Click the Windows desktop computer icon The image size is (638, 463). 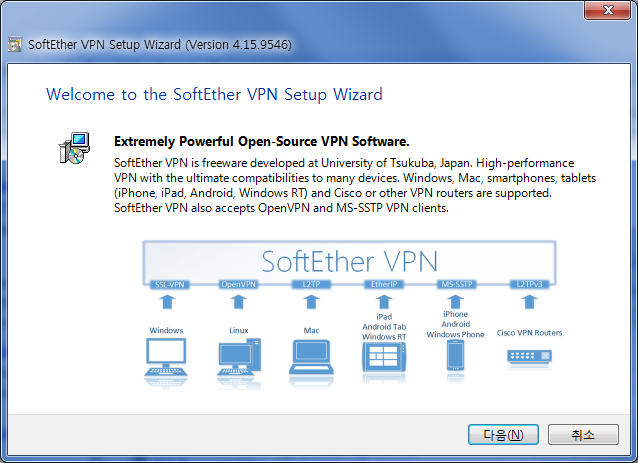tap(166, 358)
